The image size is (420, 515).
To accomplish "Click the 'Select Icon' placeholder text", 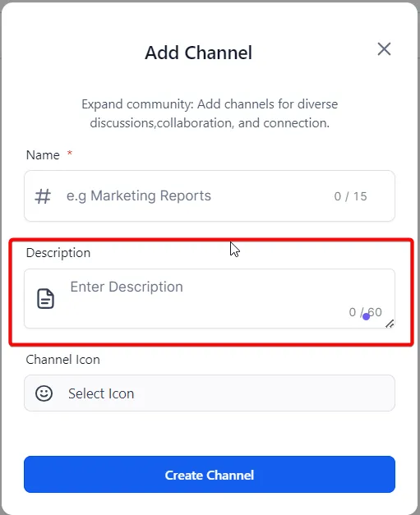I will click(101, 393).
